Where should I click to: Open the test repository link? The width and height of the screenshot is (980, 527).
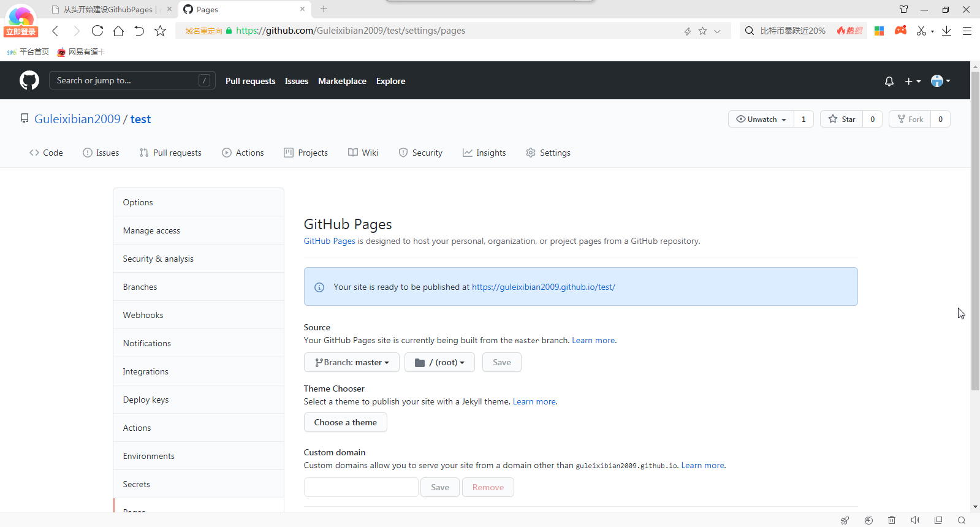[x=140, y=119]
